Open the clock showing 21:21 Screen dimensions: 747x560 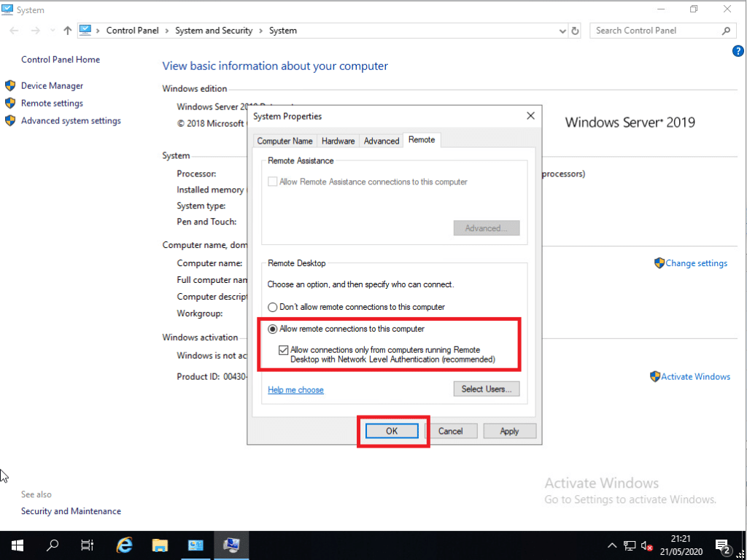(681, 545)
